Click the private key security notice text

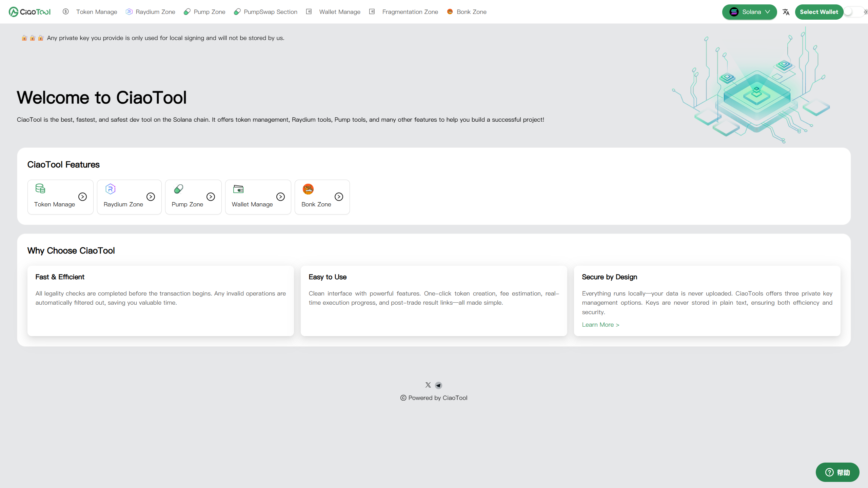pyautogui.click(x=165, y=38)
